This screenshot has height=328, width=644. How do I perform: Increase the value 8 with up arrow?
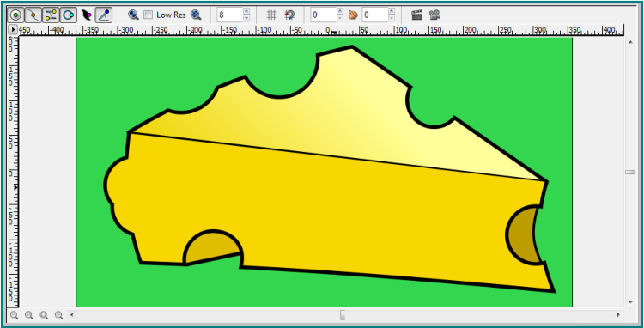[x=246, y=11]
